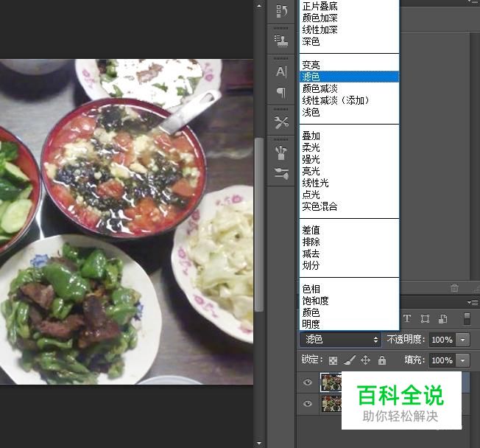Image resolution: width=480 pixels, height=448 pixels.
Task: Select 亮光 blend mode
Action: tap(349, 171)
